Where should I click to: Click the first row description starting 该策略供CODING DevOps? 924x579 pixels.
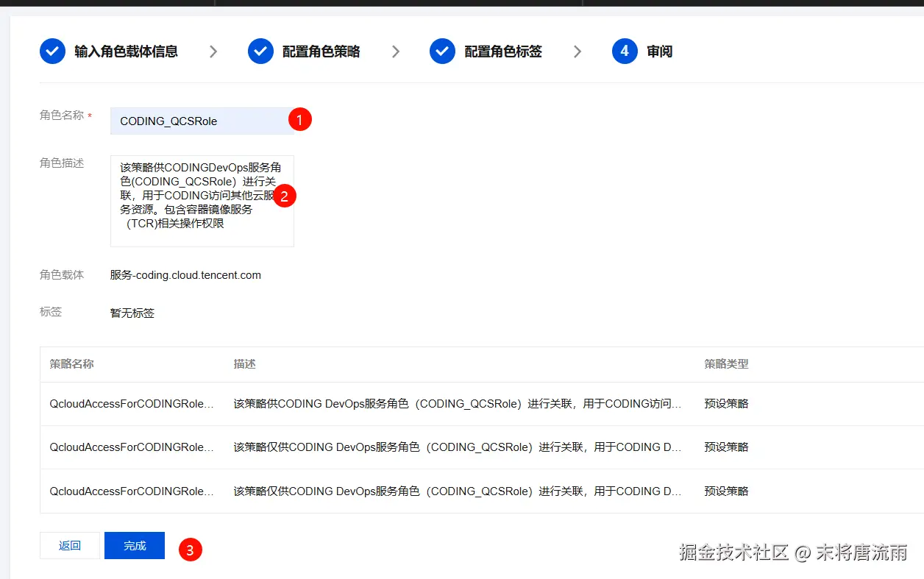(458, 404)
